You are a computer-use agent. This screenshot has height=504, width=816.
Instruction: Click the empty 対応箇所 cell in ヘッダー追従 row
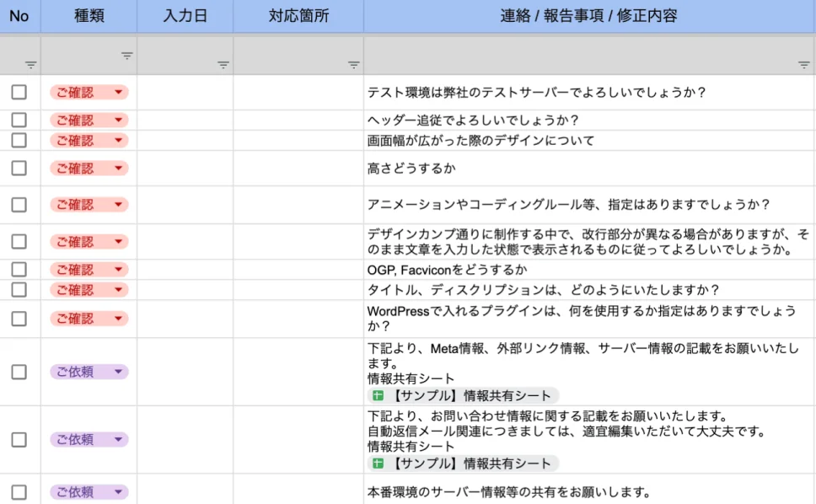pyautogui.click(x=298, y=121)
